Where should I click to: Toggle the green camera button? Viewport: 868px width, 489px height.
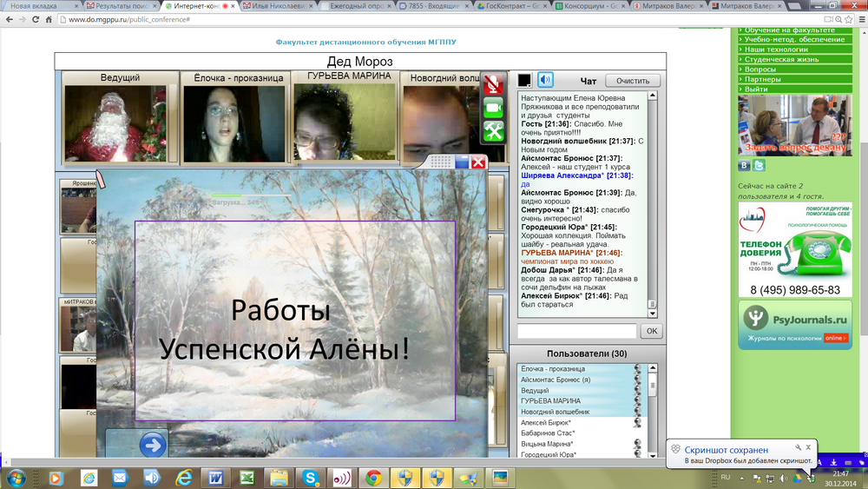pyautogui.click(x=493, y=108)
